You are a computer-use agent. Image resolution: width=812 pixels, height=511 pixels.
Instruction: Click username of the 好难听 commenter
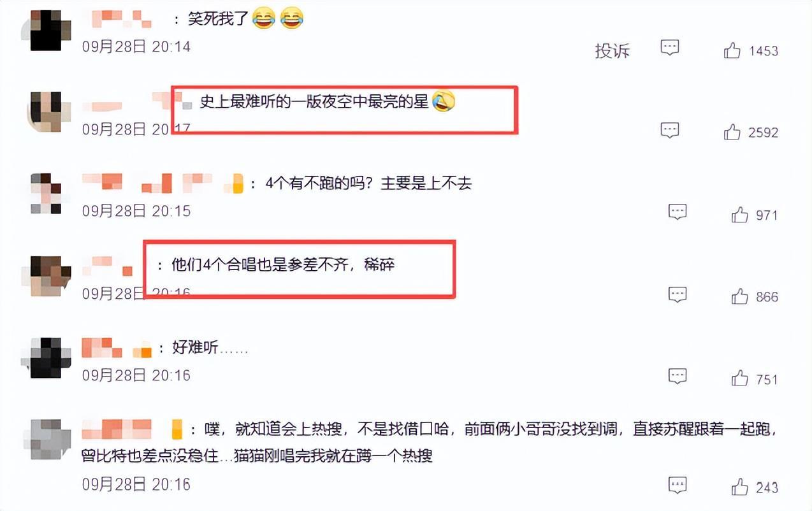tap(117, 349)
